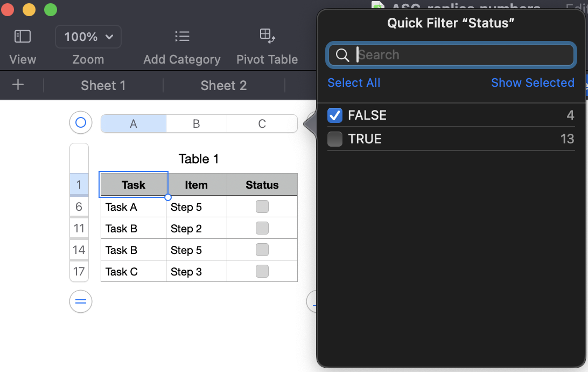Check the TRUE filter checkbox
This screenshot has width=588, height=372.
coord(335,139)
